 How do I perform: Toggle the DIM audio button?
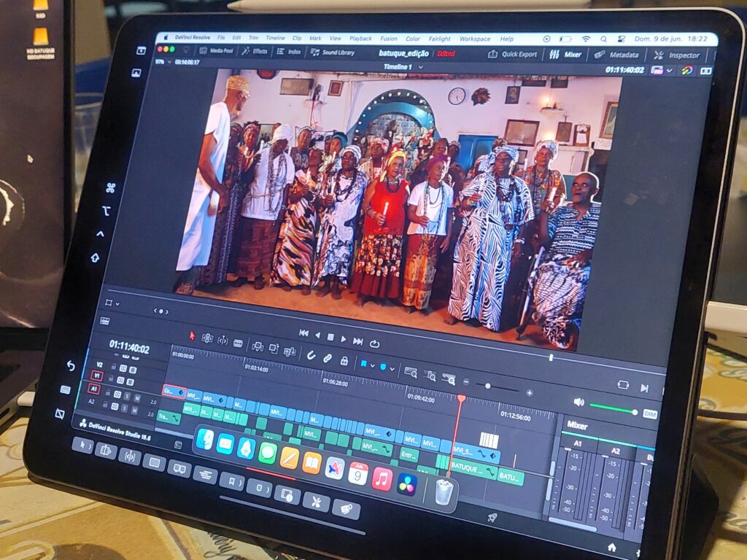649,414
